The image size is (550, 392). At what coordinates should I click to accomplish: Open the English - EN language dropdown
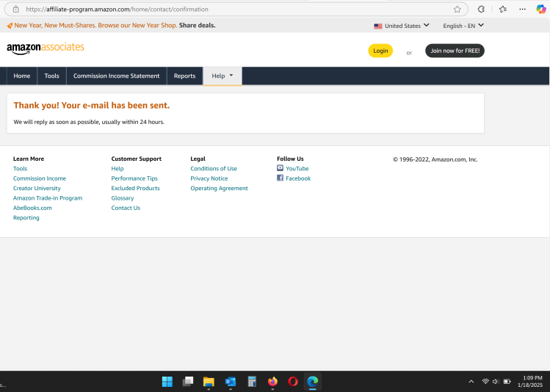pos(463,26)
